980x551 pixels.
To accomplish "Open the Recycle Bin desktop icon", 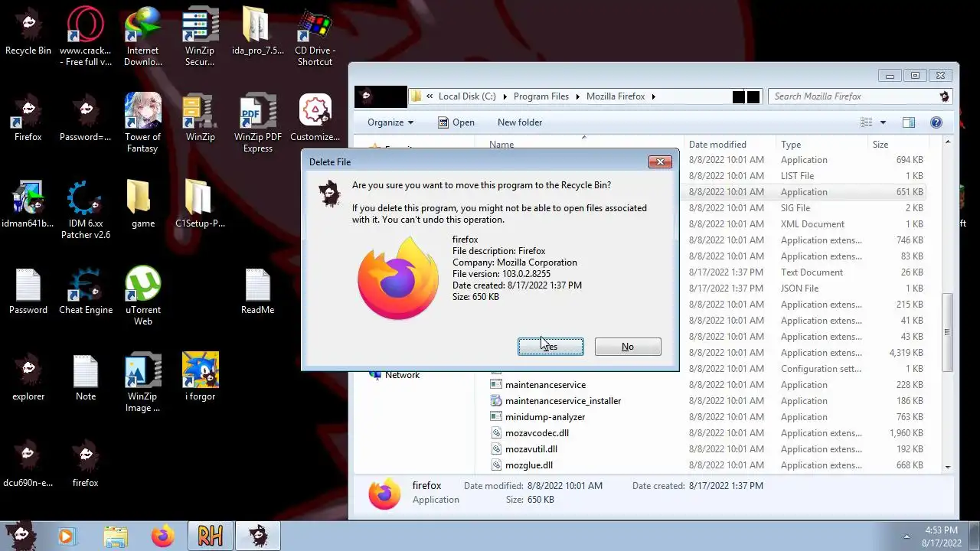I will [x=28, y=32].
